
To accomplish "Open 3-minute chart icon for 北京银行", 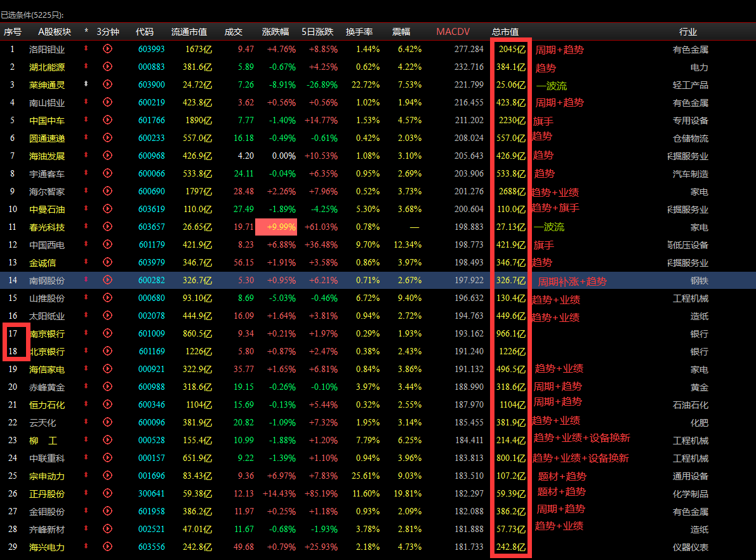I will (107, 351).
